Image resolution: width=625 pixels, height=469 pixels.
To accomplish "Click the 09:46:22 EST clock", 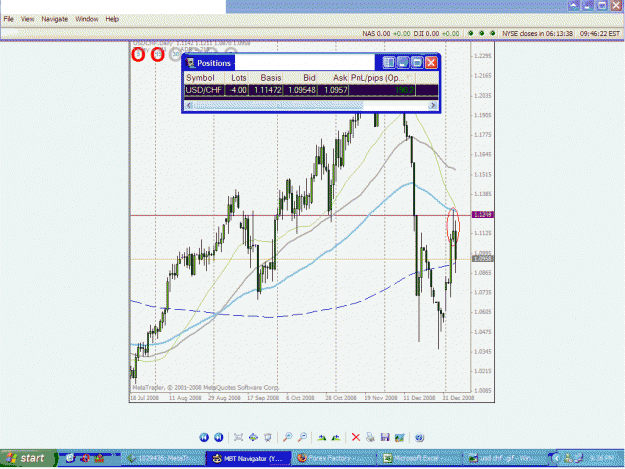I will point(599,33).
